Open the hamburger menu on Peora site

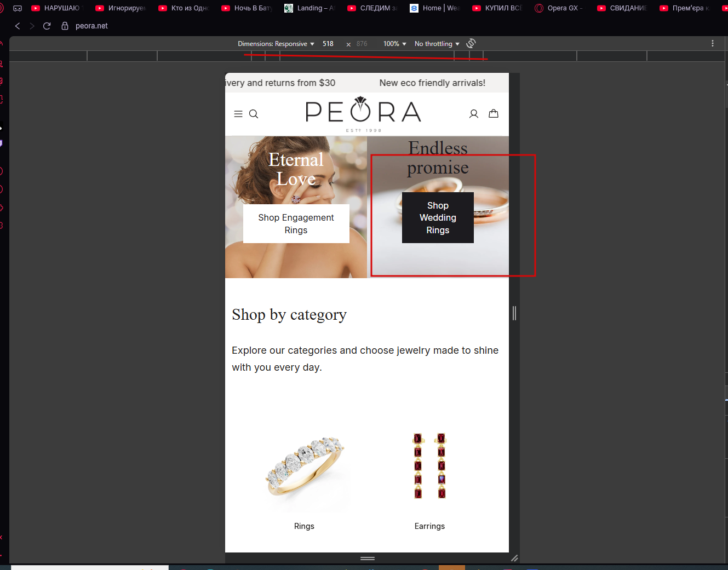point(238,114)
